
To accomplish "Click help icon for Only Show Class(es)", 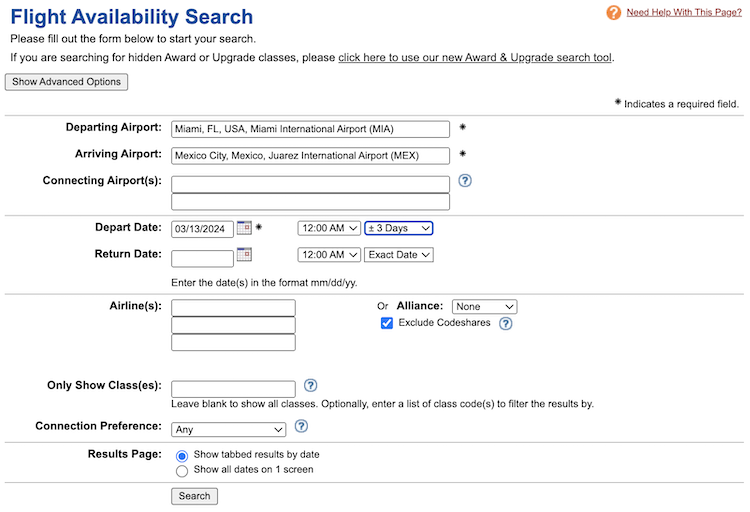I will coord(311,386).
